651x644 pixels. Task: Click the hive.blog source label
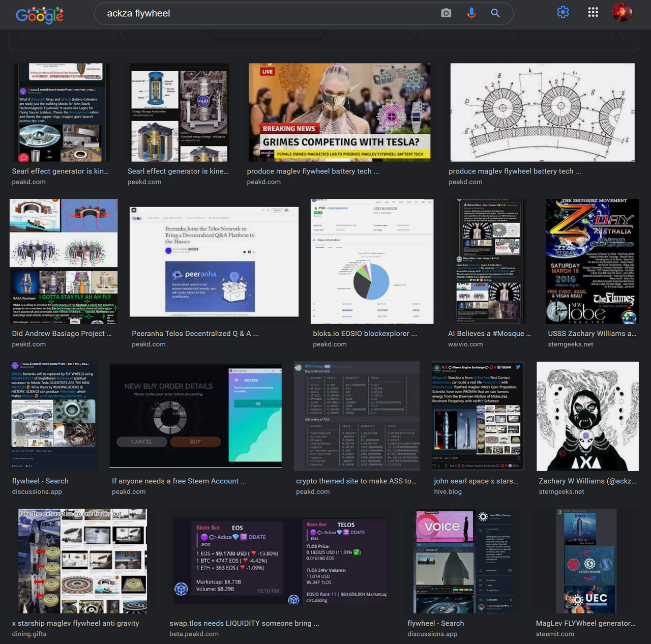(448, 492)
